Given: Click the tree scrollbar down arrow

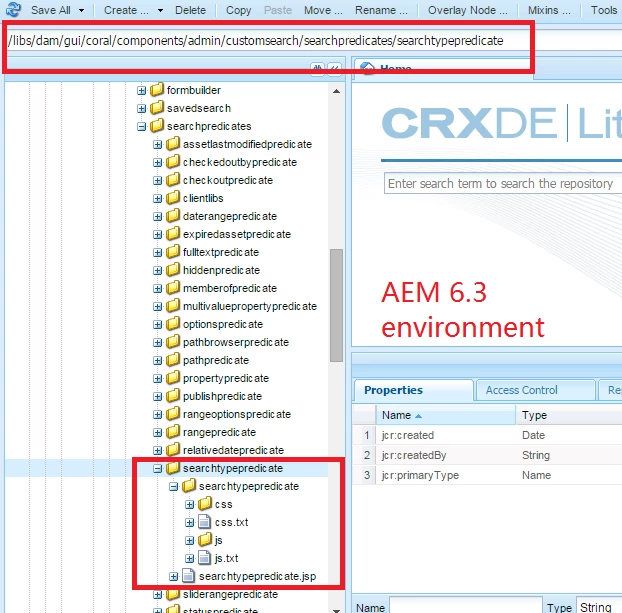Looking at the screenshot, I should [336, 610].
